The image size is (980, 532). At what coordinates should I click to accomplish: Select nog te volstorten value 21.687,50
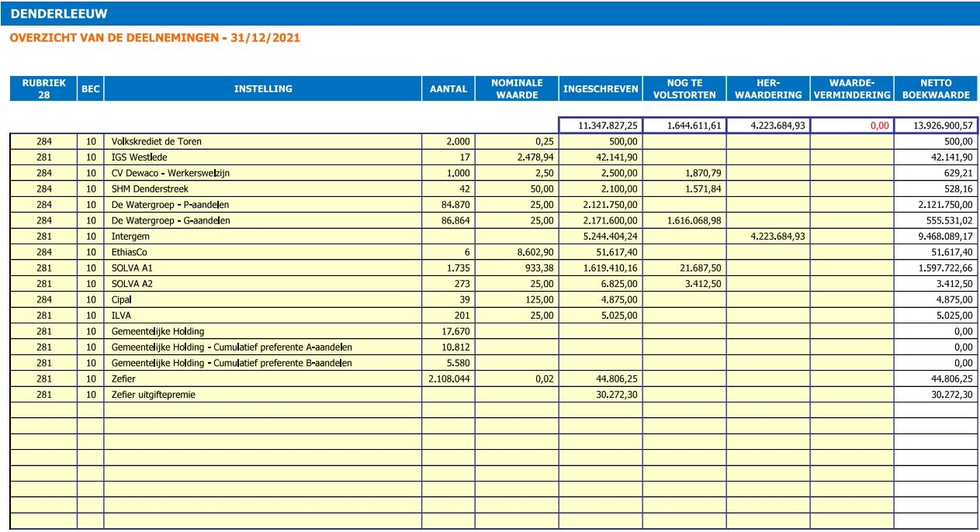click(684, 268)
